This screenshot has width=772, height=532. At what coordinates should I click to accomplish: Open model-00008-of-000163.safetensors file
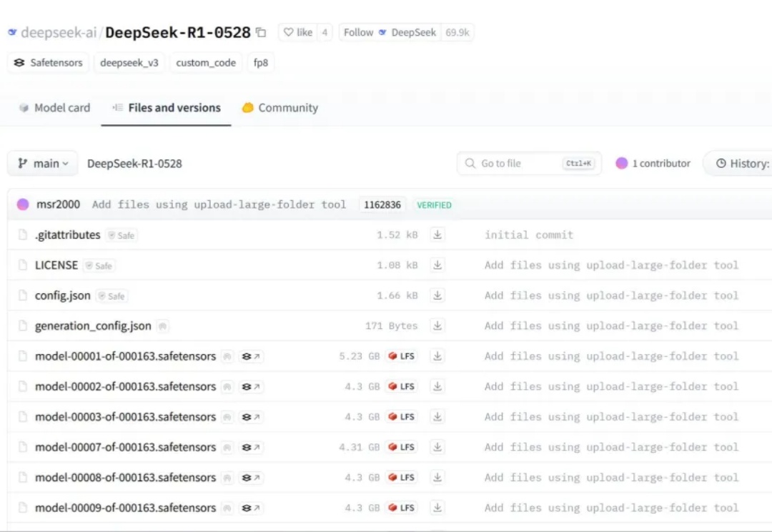[125, 478]
